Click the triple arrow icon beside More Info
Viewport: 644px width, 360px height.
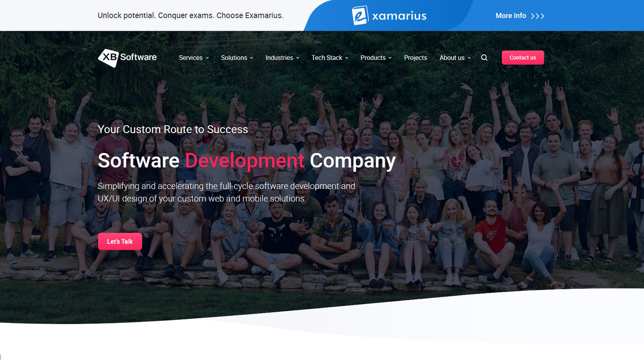tap(537, 16)
